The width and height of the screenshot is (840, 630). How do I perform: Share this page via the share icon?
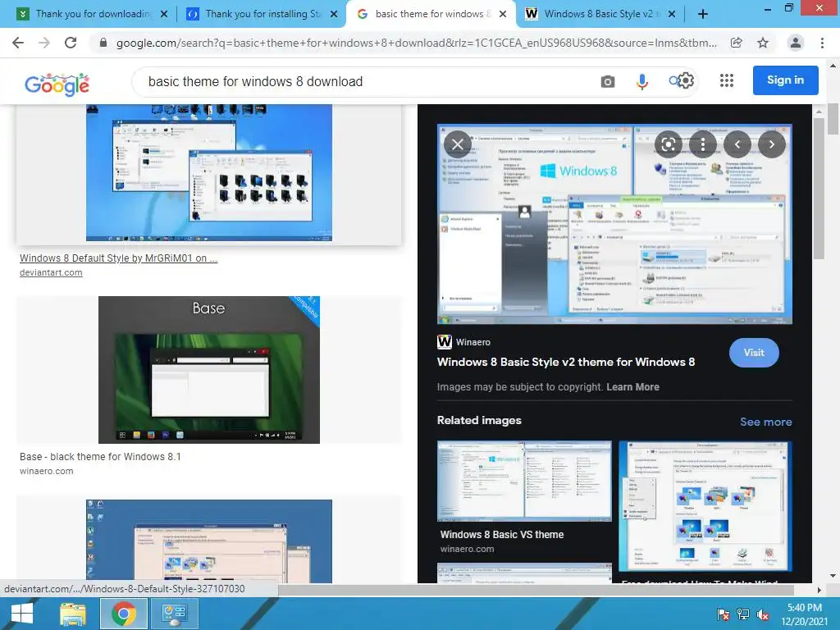point(737,43)
